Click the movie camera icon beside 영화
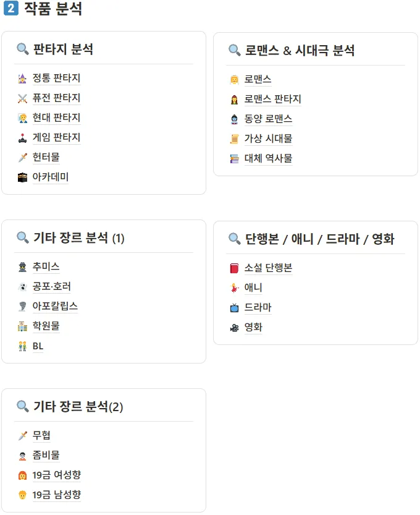This screenshot has width=420, height=515. [235, 328]
